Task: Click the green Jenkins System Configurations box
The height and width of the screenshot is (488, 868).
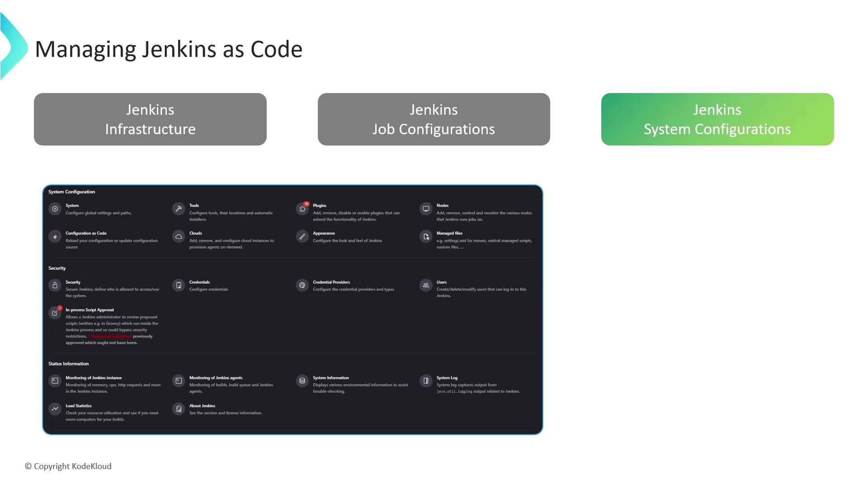Action: 717,119
